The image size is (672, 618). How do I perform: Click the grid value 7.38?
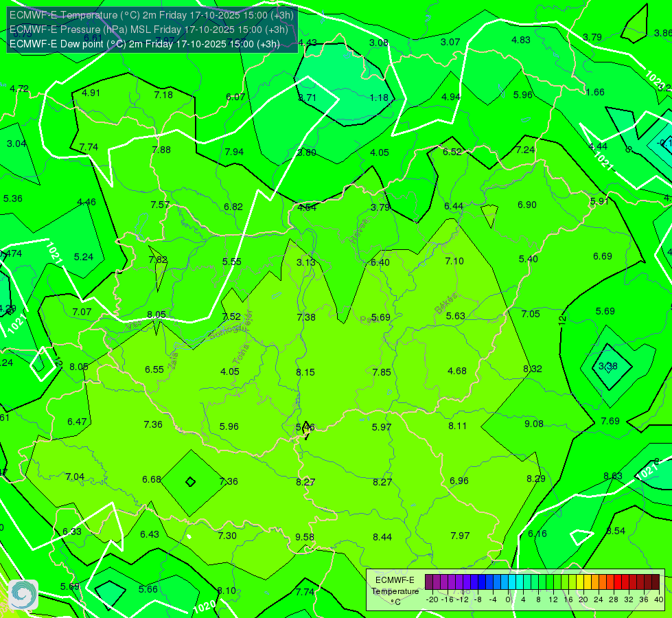click(x=306, y=317)
